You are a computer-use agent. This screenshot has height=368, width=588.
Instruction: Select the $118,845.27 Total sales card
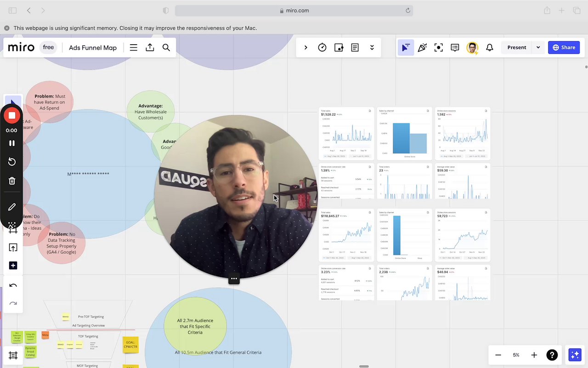click(346, 236)
